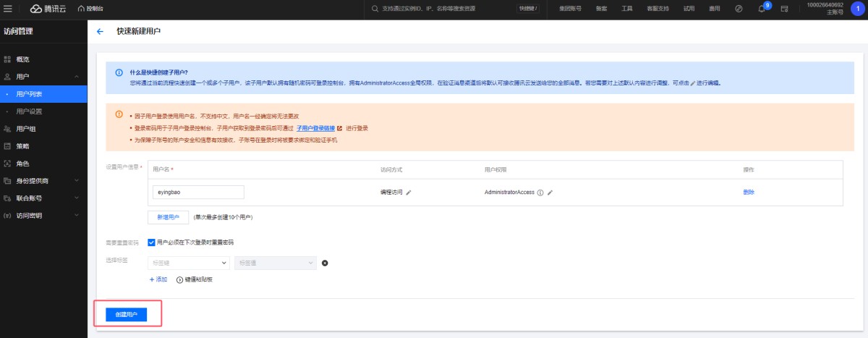868x338 pixels.
Task: Open the hamburger menu at top left
Action: coord(8,9)
